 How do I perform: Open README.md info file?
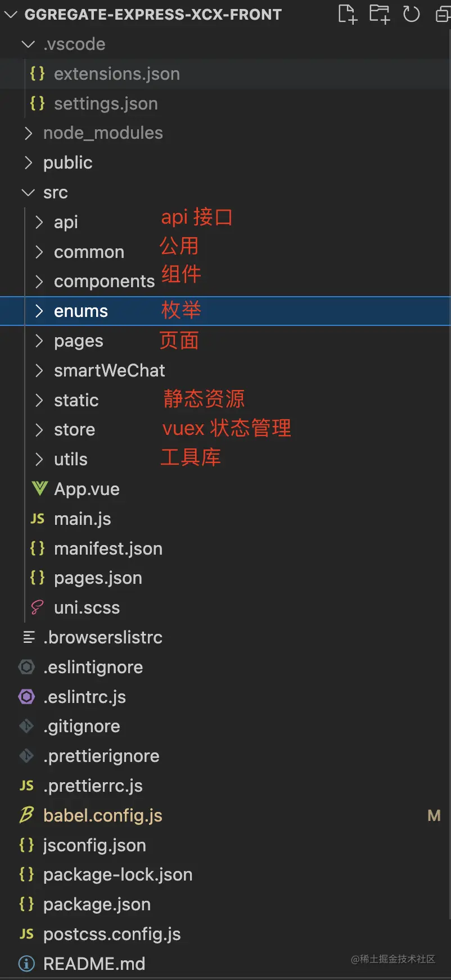(94, 964)
